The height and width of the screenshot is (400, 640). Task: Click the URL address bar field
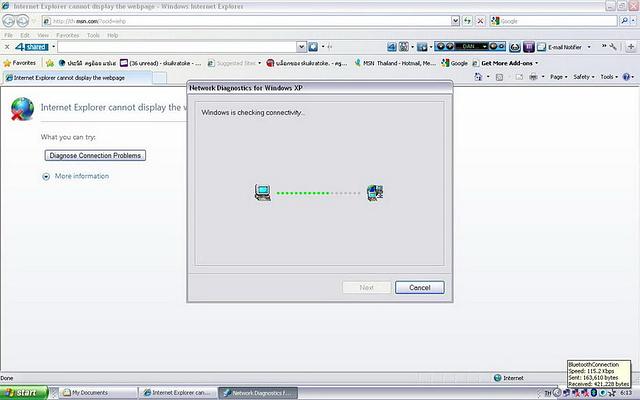(x=247, y=21)
